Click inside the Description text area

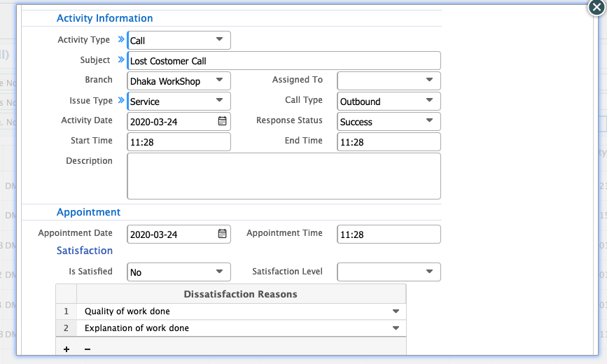tap(284, 176)
